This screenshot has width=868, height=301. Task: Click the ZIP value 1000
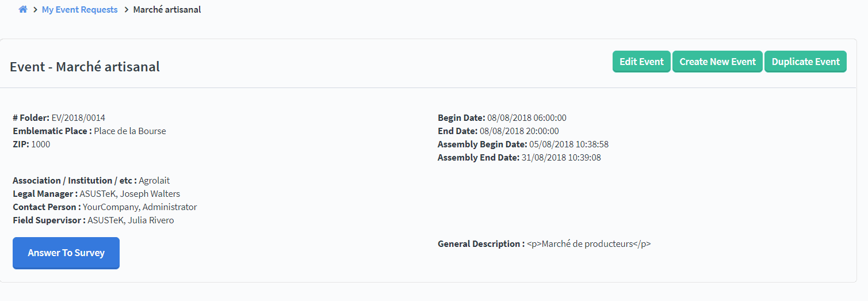tap(41, 144)
